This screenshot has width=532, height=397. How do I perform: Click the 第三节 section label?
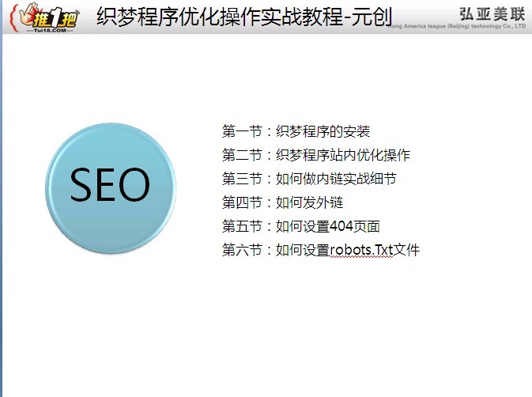242,179
